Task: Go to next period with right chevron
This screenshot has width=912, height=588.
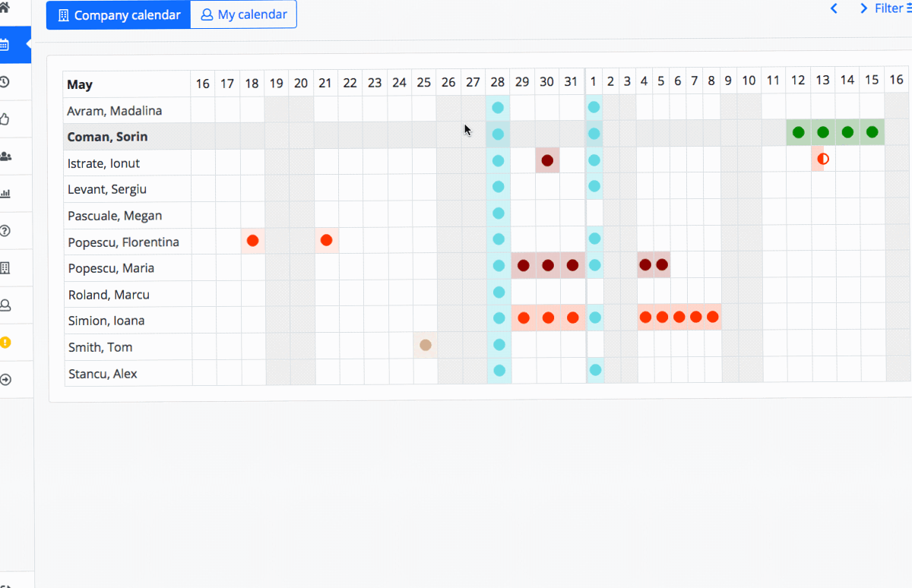Action: coord(863,9)
